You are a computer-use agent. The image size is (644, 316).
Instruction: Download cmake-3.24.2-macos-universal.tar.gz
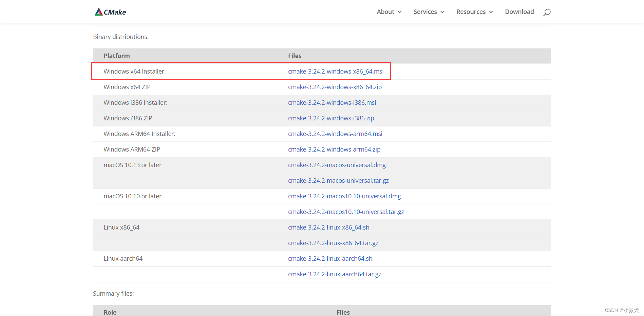[x=338, y=181]
